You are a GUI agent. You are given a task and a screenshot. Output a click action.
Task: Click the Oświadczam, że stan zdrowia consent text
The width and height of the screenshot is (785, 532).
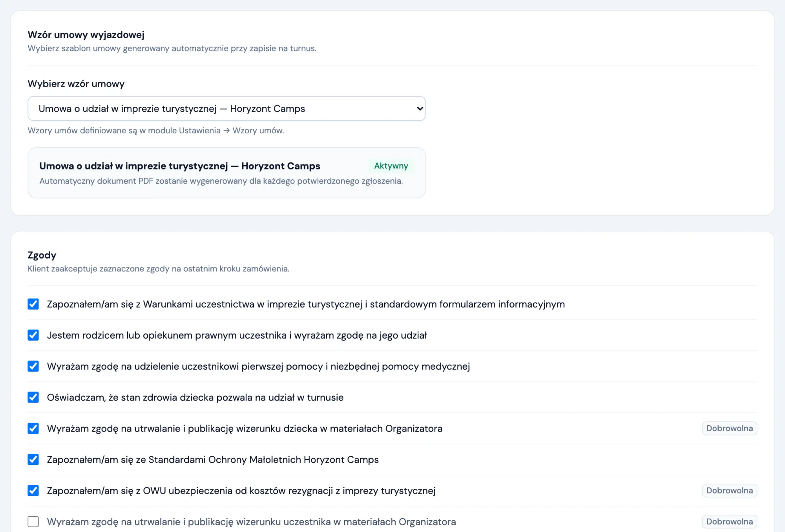195,397
